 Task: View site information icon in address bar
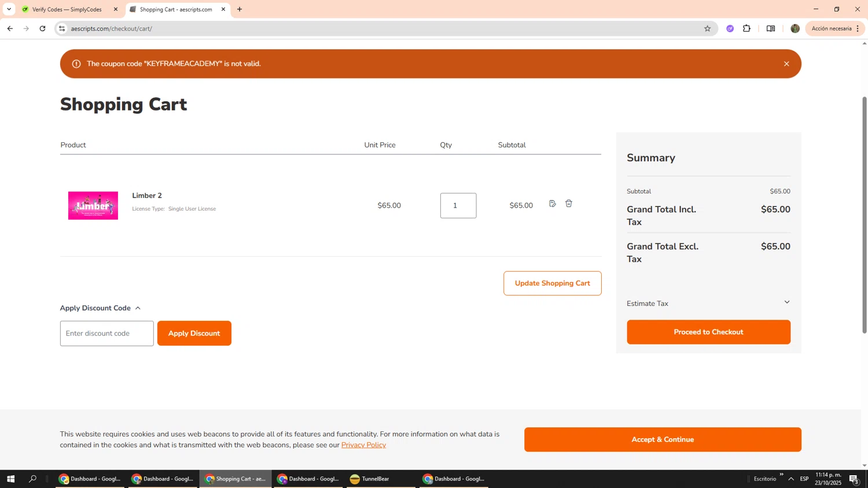(x=62, y=28)
